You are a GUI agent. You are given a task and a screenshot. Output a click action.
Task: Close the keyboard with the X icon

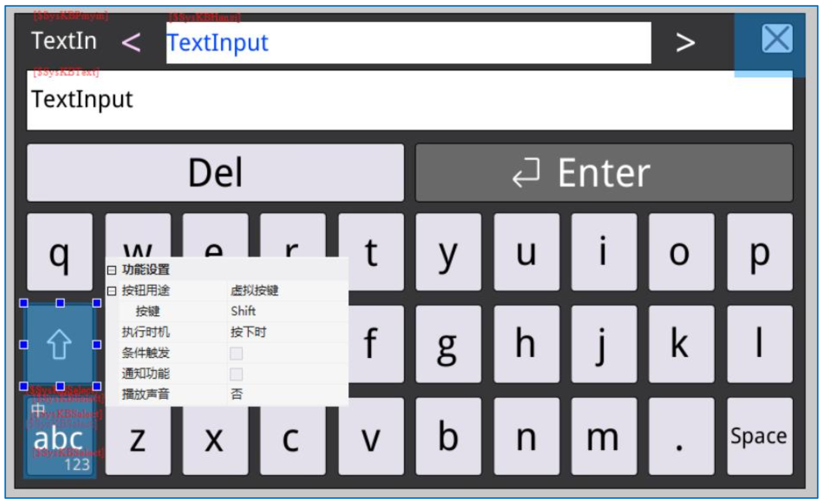(x=776, y=39)
